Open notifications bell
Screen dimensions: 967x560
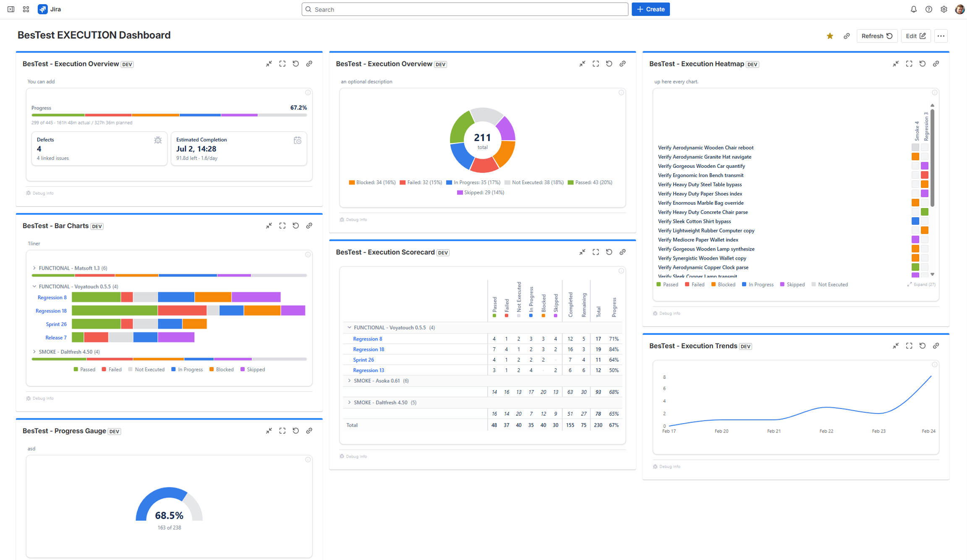pos(914,9)
